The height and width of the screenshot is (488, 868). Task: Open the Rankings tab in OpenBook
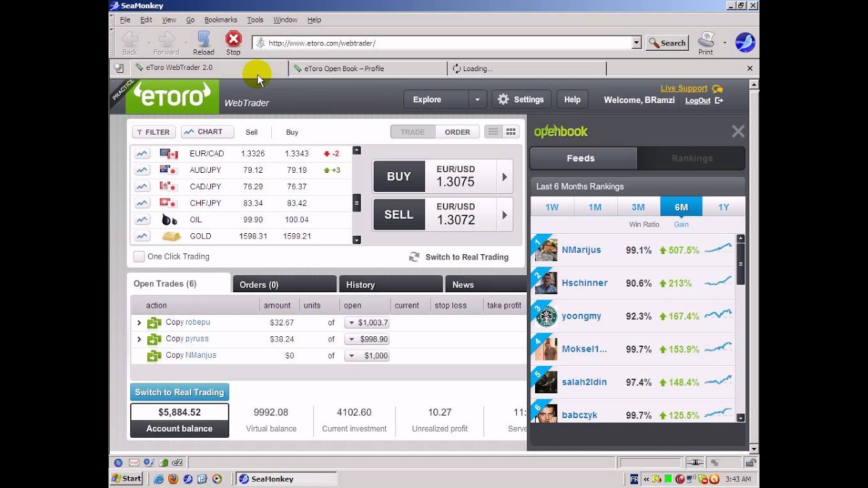pos(692,159)
